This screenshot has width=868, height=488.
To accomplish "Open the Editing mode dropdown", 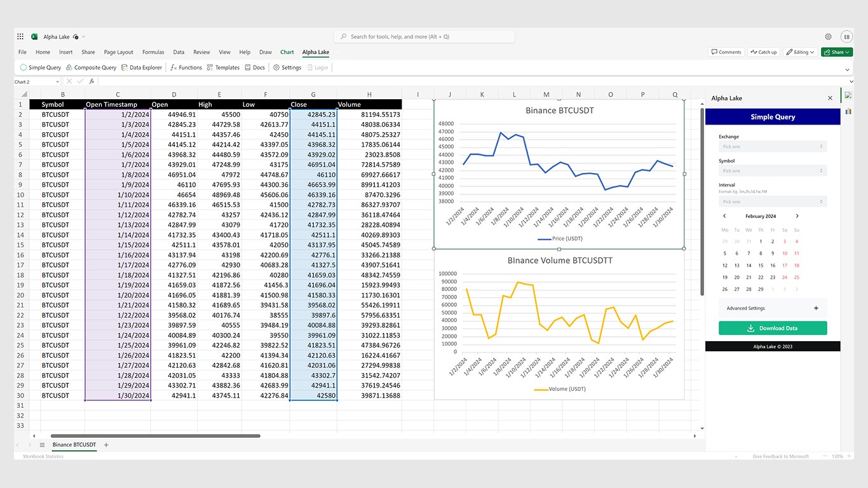I will point(800,52).
